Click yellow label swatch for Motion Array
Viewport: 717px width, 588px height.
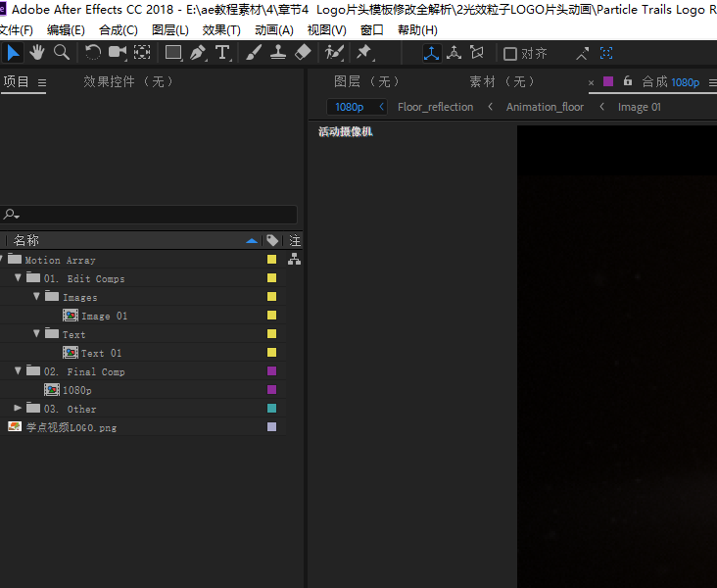point(271,260)
